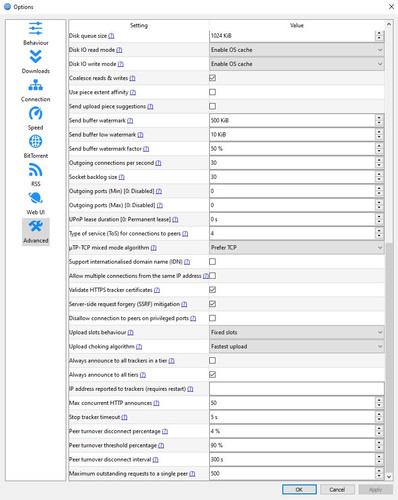
Task: Open the µTP-TCP mixed mode algorithm dropdown
Action: (297, 248)
